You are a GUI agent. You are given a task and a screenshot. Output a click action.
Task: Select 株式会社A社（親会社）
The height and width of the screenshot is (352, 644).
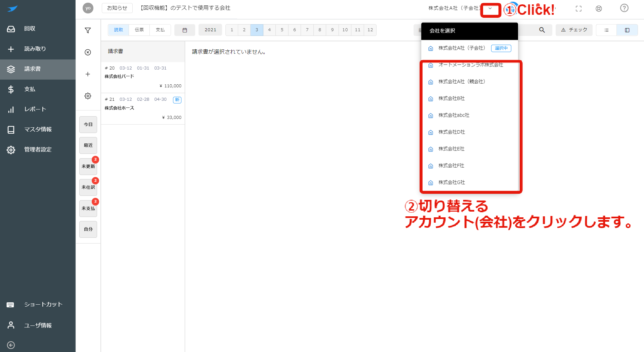coord(470,82)
